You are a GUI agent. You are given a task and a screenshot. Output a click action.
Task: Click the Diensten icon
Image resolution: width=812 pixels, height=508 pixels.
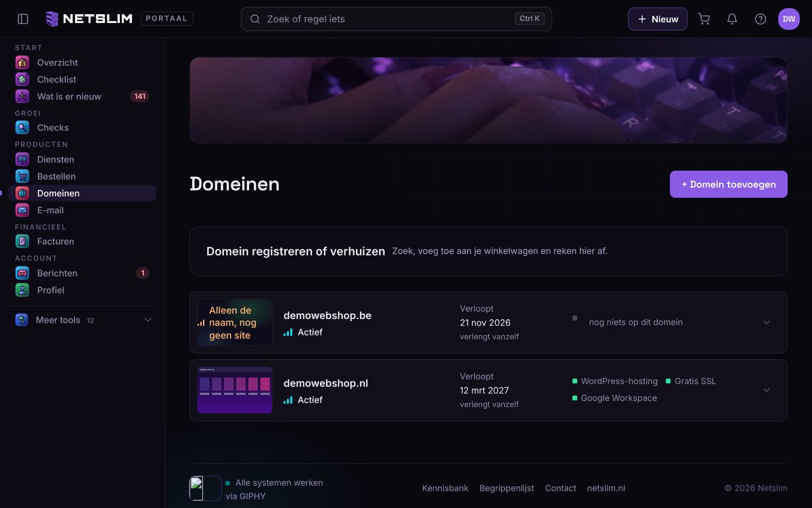click(x=22, y=159)
